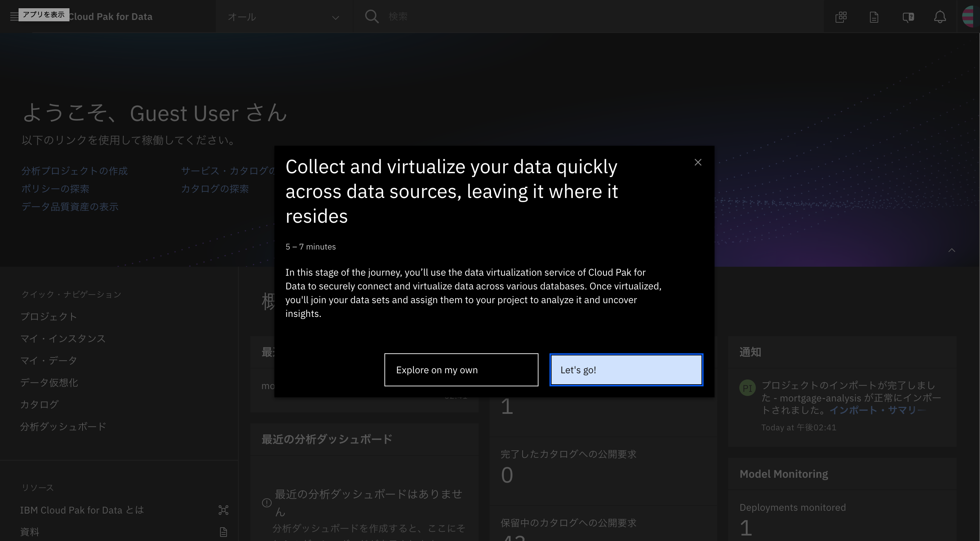Open サービス・カタログ link
The image size is (980, 541).
pyautogui.click(x=228, y=171)
